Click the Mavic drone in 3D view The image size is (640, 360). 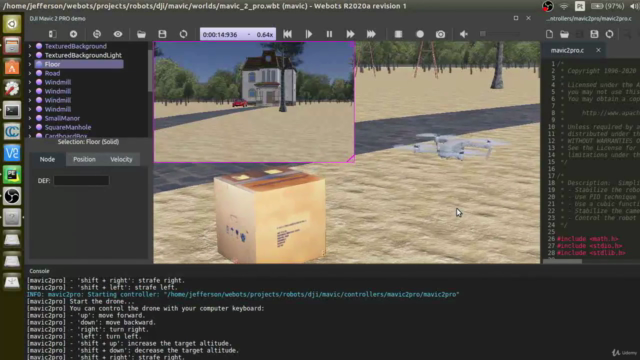coord(454,146)
